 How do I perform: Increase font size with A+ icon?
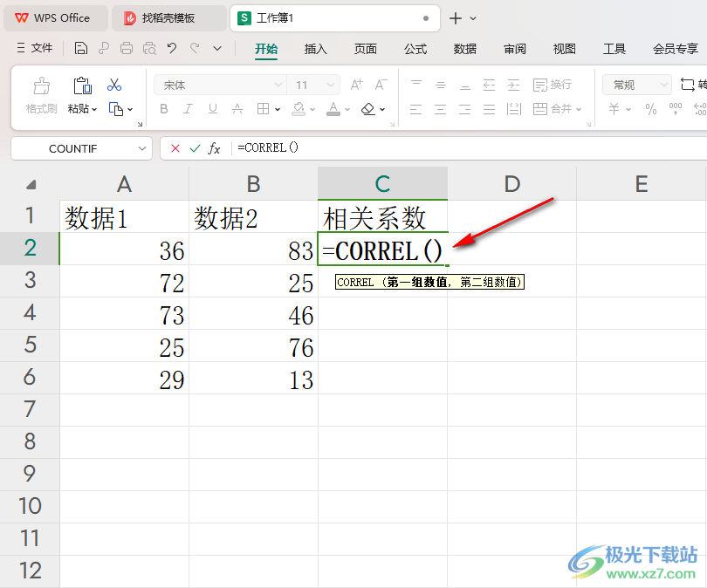pyautogui.click(x=356, y=85)
